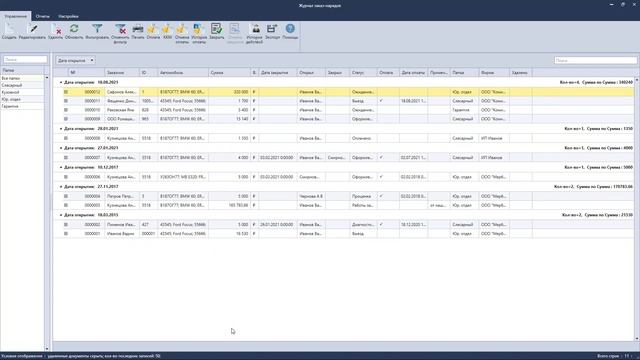The width and height of the screenshot is (640, 360).
Task: Collapse the 27.11.2017 date group
Action: [x=61, y=187]
